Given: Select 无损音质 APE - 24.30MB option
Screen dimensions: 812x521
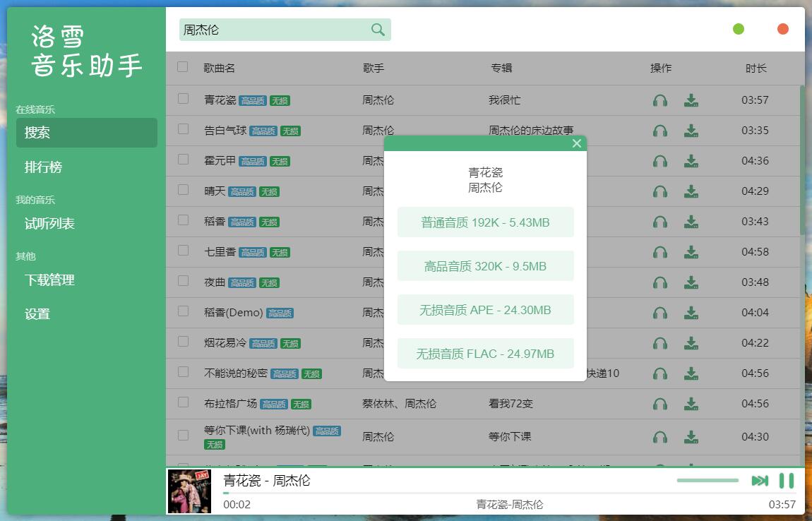Looking at the screenshot, I should [x=485, y=310].
